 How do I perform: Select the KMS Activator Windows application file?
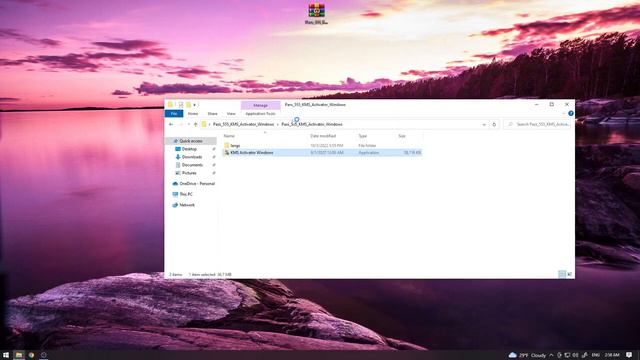pyautogui.click(x=322, y=153)
